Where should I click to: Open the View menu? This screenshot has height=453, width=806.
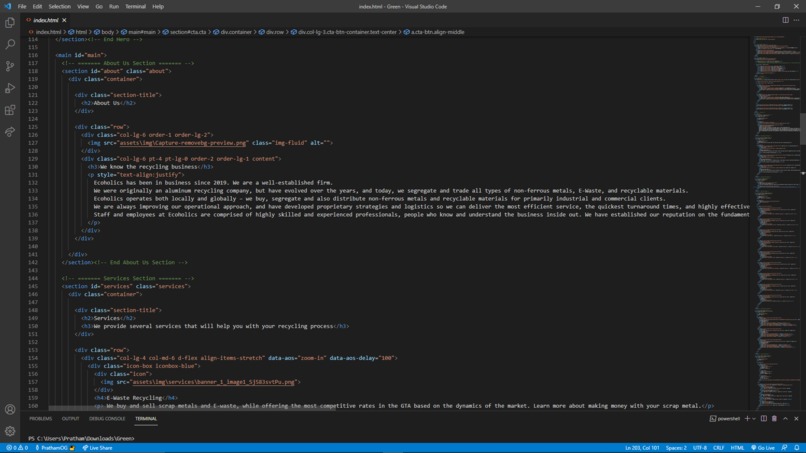(83, 7)
